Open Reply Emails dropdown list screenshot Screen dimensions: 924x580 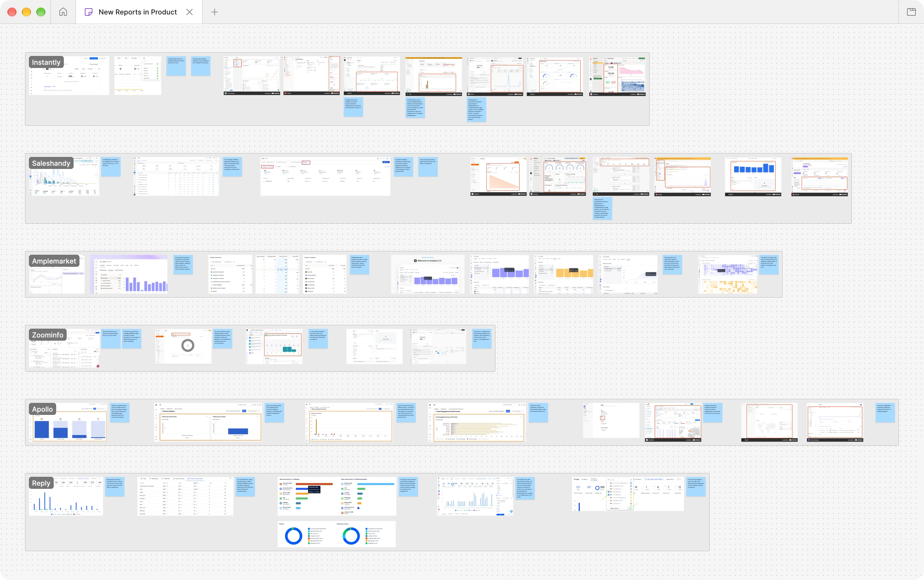click(x=628, y=494)
